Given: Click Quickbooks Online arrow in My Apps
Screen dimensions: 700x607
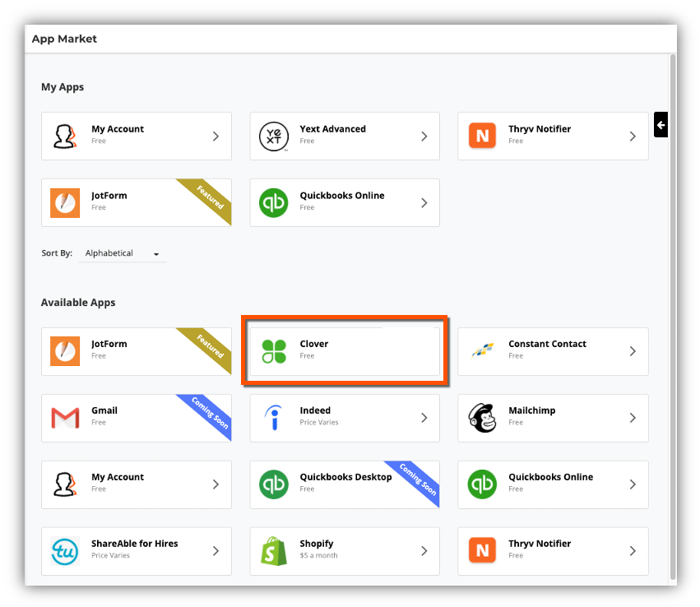Looking at the screenshot, I should point(424,203).
